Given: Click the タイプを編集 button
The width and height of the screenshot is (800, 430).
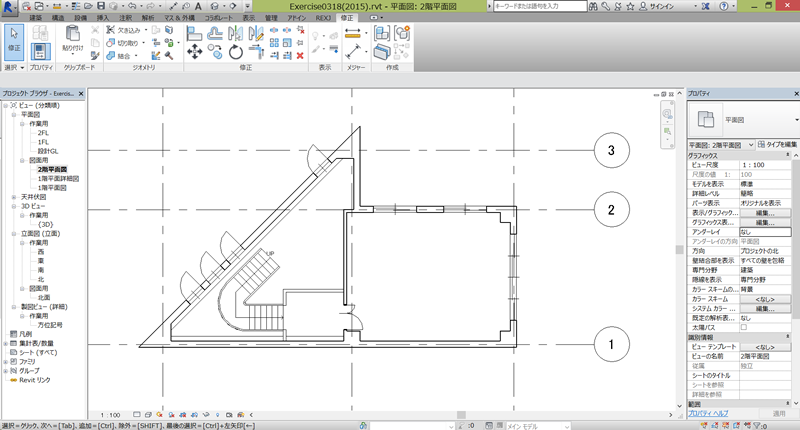Looking at the screenshot, I should pos(778,144).
